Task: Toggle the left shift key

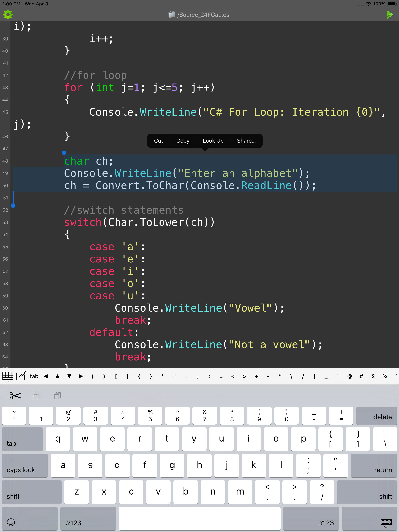Action: tap(31, 492)
